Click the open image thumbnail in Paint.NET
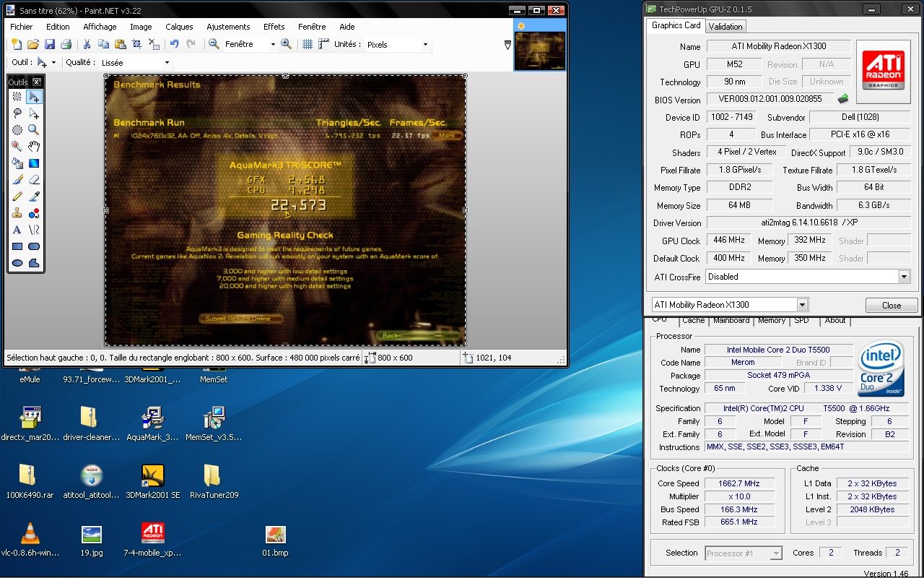This screenshot has width=924, height=578. pos(540,51)
